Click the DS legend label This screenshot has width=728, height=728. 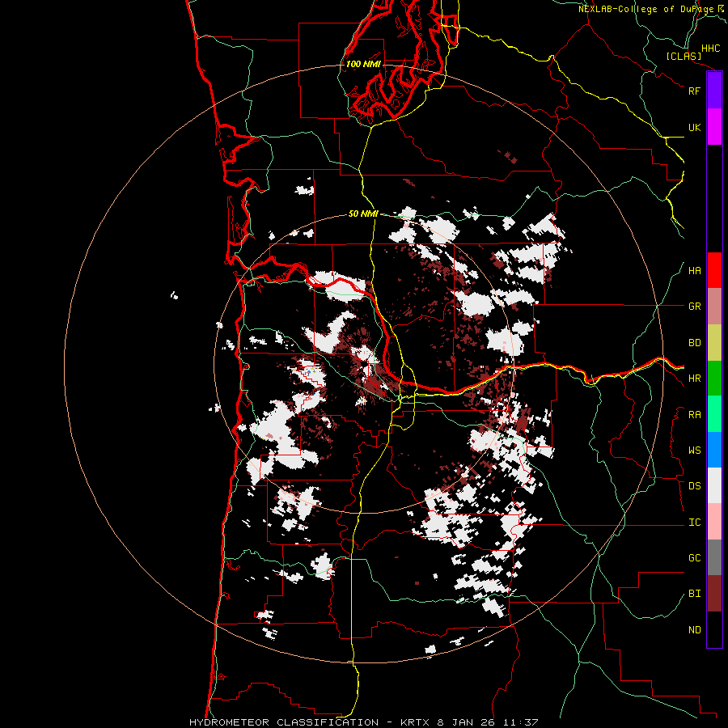pyautogui.click(x=694, y=486)
